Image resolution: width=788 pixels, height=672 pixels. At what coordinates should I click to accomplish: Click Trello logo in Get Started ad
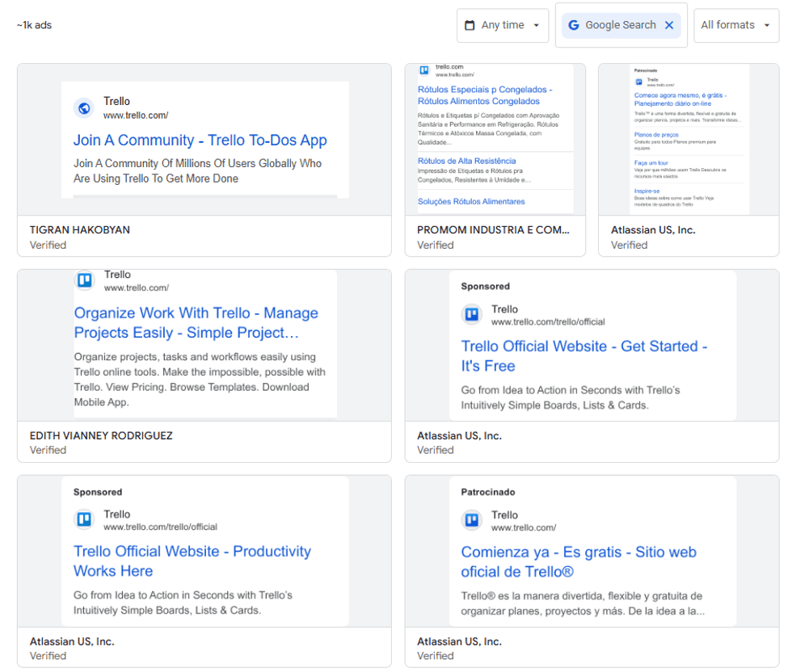click(x=472, y=314)
